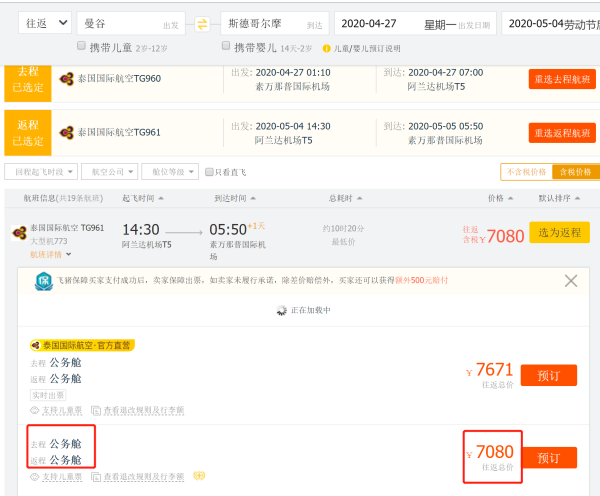
Task: Close the guarantee notice banner
Action: [x=571, y=281]
